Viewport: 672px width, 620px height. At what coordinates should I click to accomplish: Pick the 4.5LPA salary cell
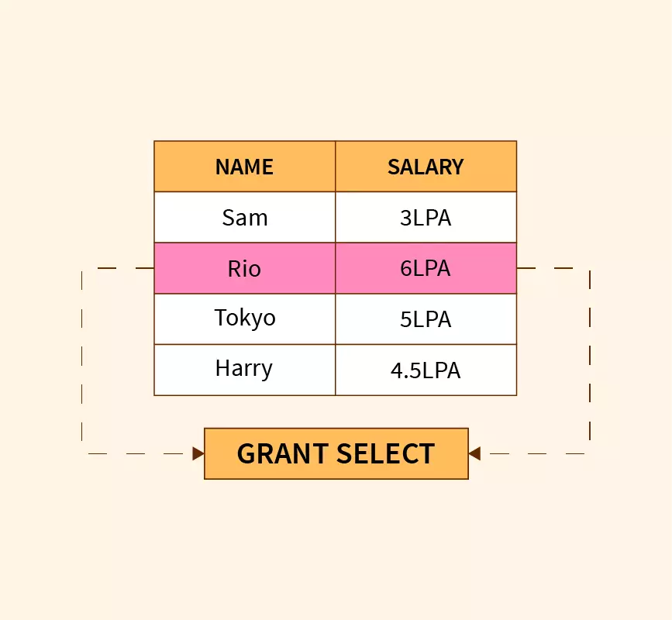coord(426,370)
